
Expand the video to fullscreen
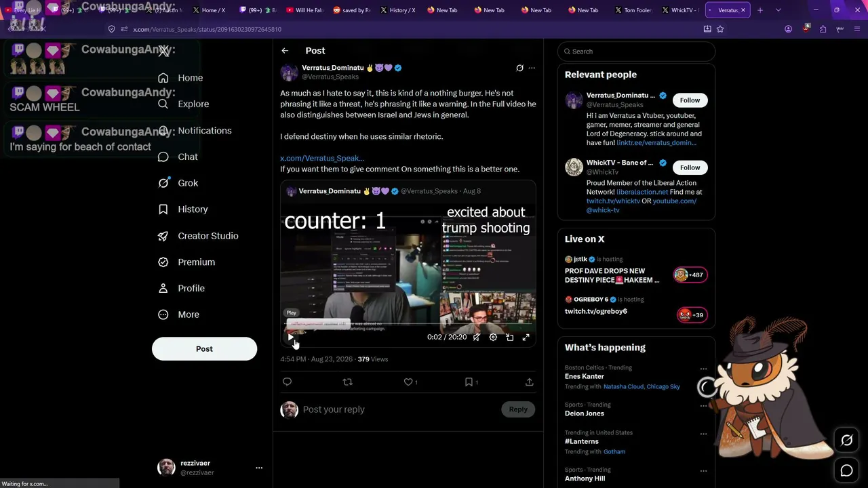[x=526, y=337]
